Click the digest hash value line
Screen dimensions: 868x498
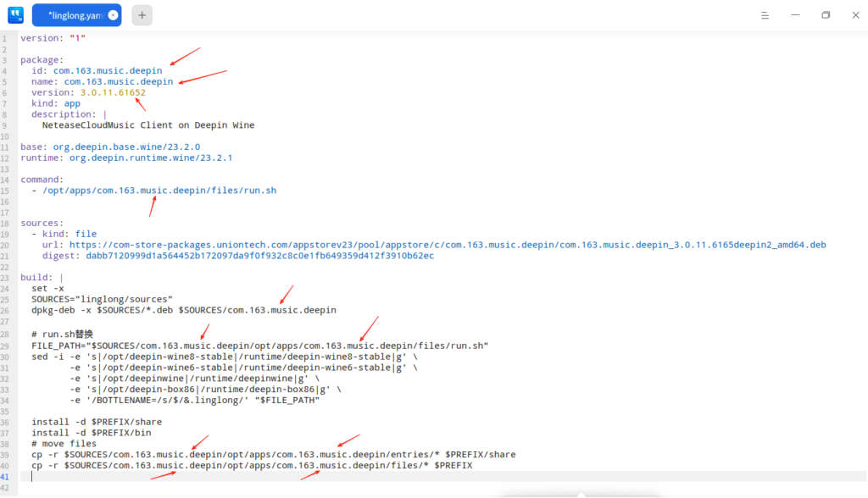(x=259, y=256)
